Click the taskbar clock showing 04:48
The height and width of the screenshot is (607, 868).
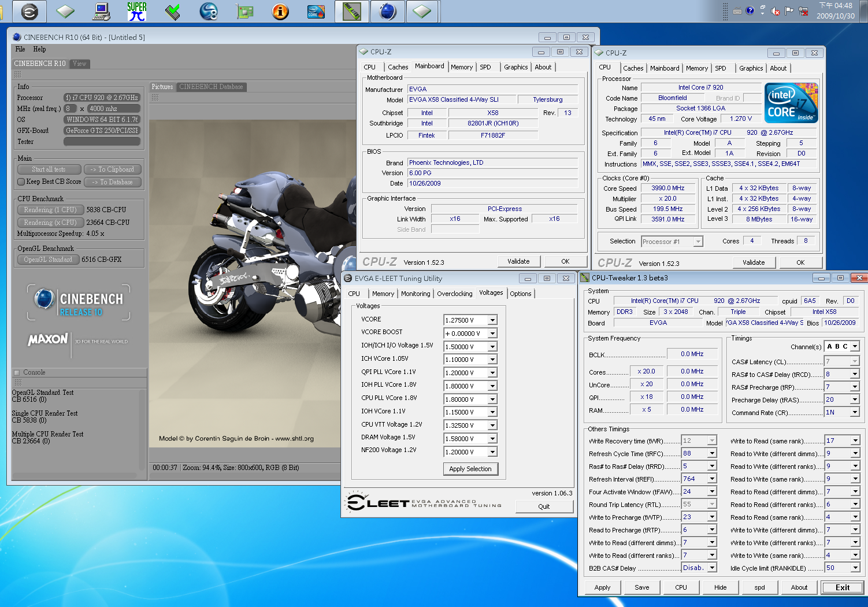point(836,10)
